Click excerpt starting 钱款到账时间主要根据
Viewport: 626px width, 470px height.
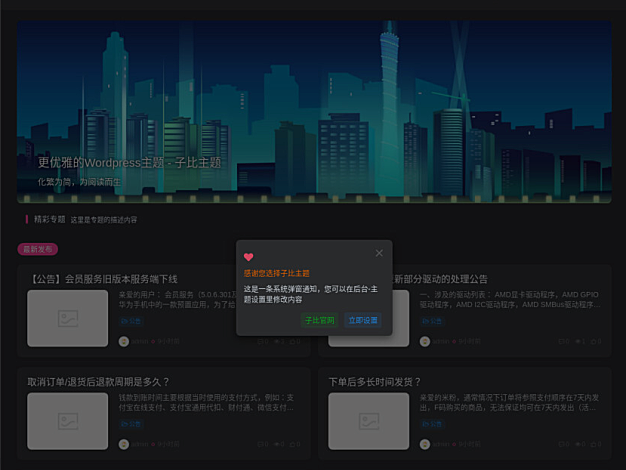coord(206,403)
